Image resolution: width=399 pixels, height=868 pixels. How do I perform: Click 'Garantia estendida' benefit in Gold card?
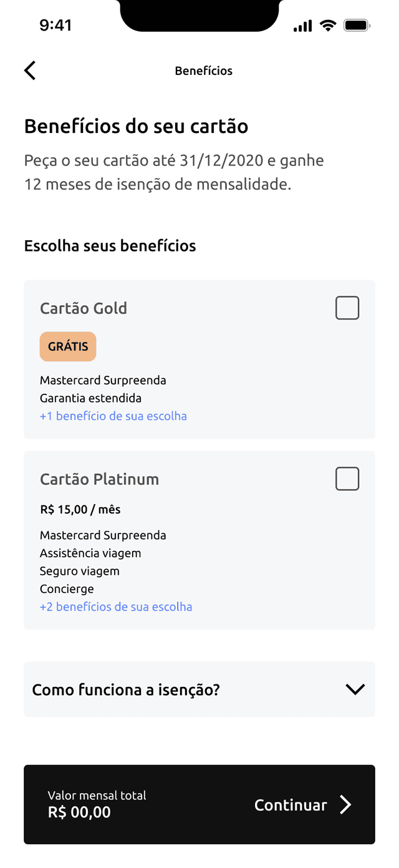[x=90, y=398]
